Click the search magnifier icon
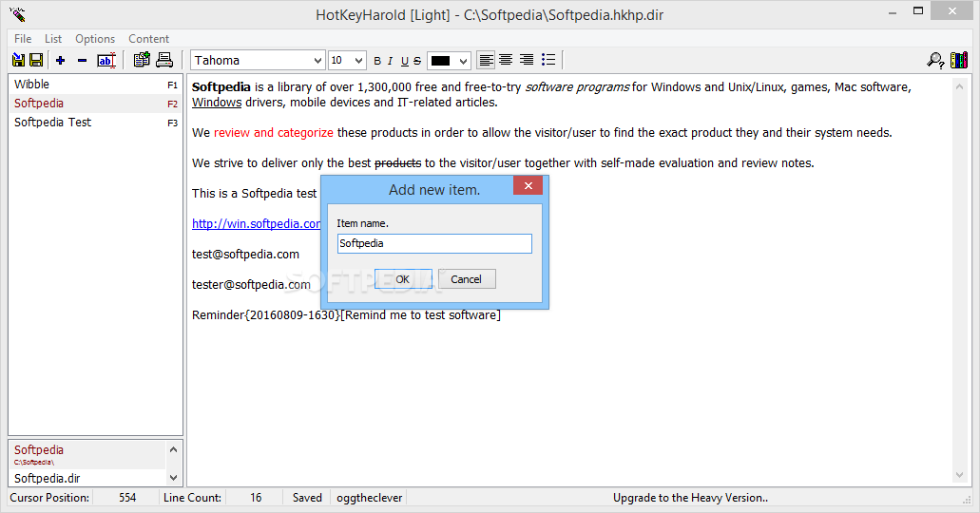The image size is (980, 513). coord(935,60)
